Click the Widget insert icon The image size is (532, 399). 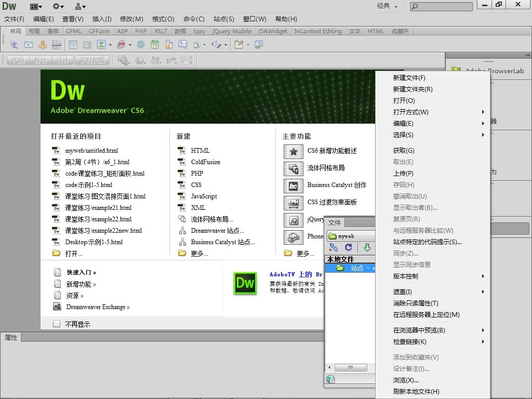pos(141,44)
